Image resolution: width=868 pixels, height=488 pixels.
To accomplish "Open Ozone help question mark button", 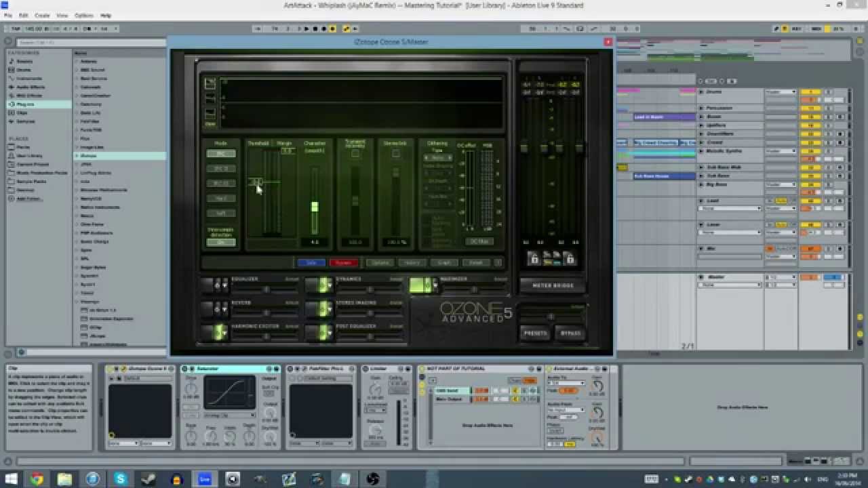I will click(x=498, y=262).
